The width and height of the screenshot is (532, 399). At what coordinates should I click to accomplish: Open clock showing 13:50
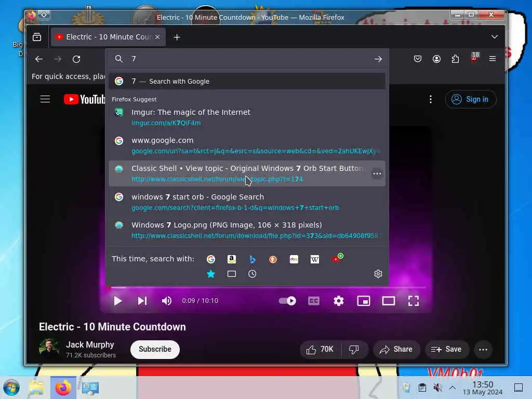click(483, 388)
